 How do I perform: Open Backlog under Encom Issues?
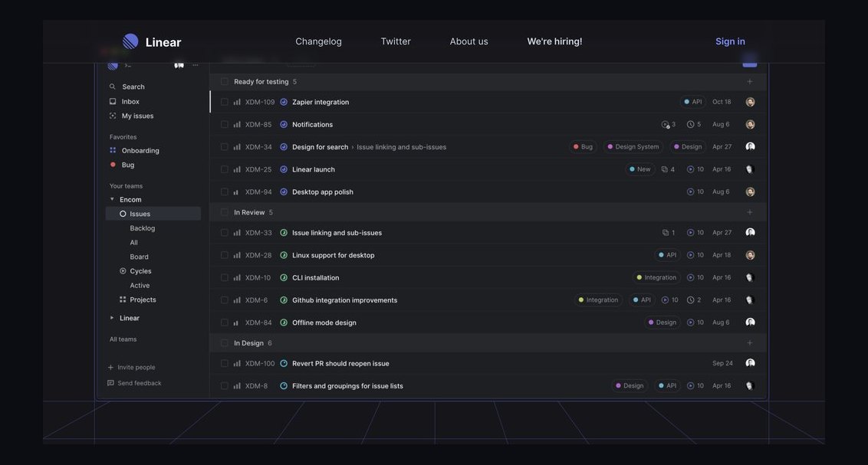click(143, 228)
